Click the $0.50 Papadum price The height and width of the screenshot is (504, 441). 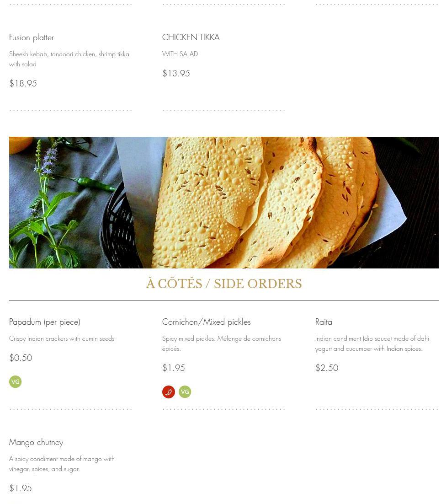point(21,358)
